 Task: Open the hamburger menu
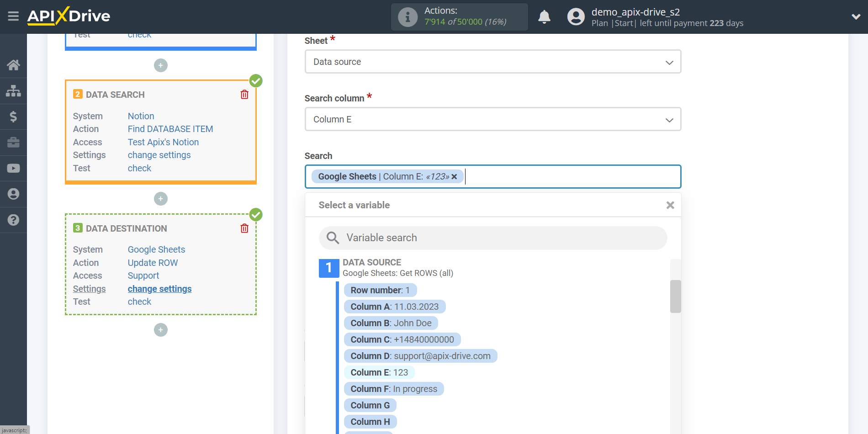pyautogui.click(x=13, y=16)
